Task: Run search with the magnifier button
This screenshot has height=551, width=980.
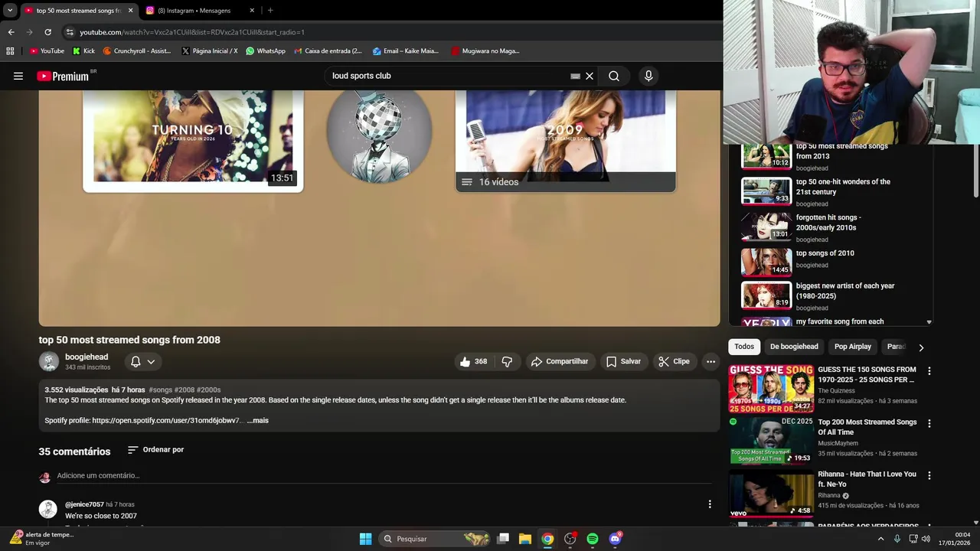Action: (614, 76)
